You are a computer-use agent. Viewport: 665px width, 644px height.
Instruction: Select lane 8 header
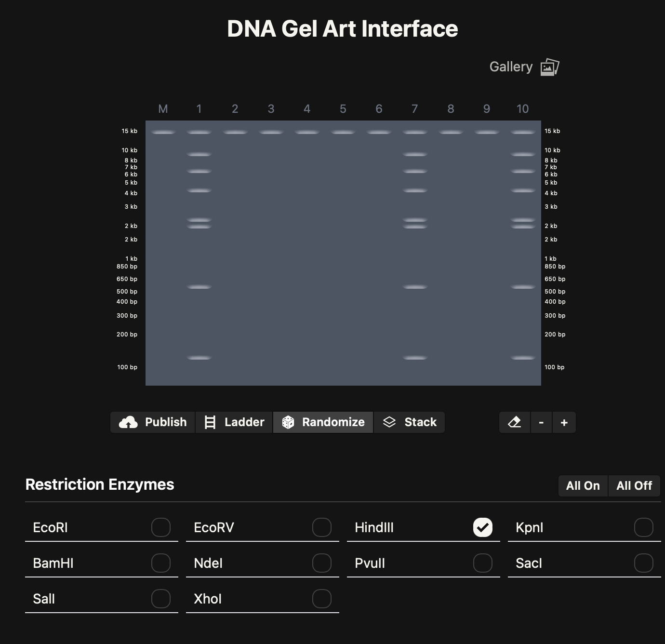(x=451, y=109)
